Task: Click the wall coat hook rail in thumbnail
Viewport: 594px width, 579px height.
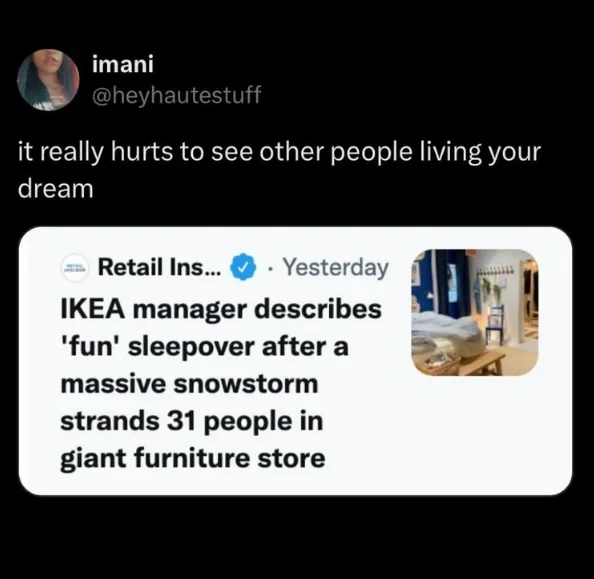Action: click(496, 272)
